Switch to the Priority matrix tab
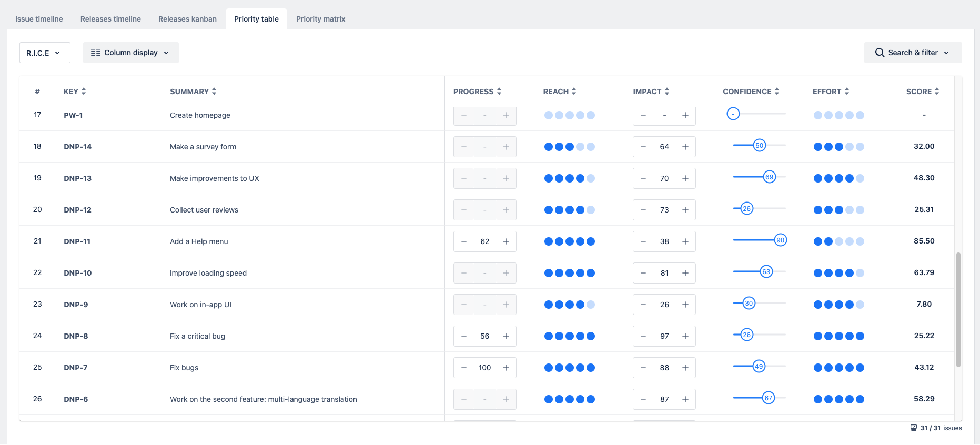The width and height of the screenshot is (980, 445). 320,19
